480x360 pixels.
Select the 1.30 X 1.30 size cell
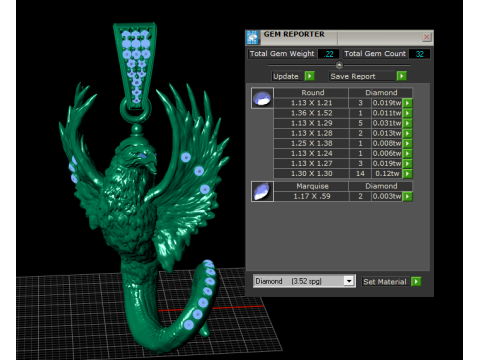[311, 174]
